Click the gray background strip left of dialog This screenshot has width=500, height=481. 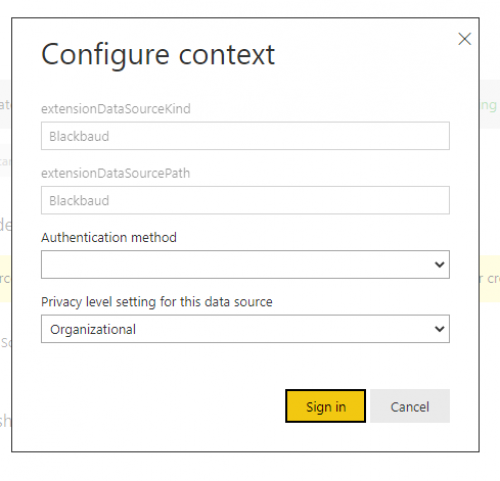click(x=5, y=104)
